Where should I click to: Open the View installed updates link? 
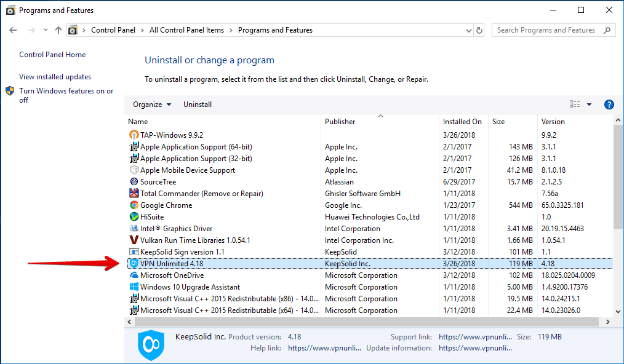[x=55, y=76]
